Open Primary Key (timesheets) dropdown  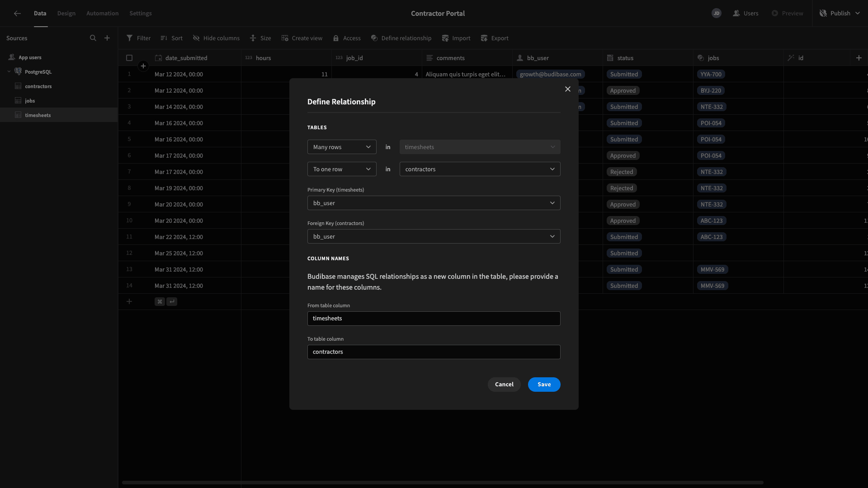pyautogui.click(x=434, y=203)
